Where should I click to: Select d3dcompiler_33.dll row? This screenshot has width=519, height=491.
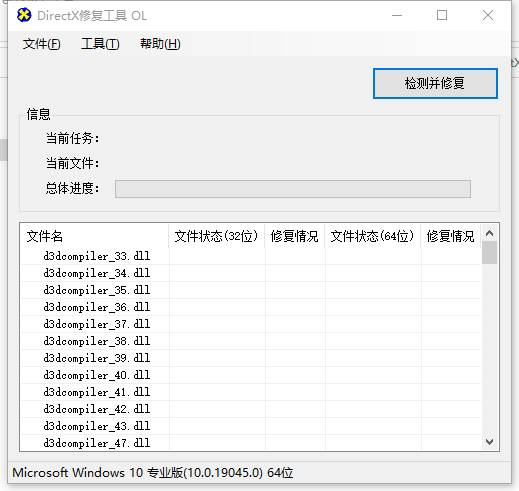coord(251,256)
